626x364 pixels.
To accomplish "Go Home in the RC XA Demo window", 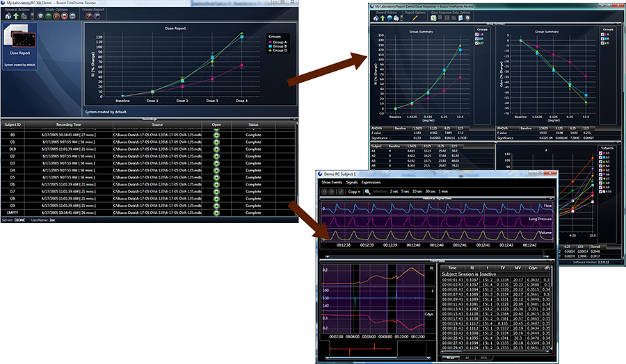I will 8,16.
